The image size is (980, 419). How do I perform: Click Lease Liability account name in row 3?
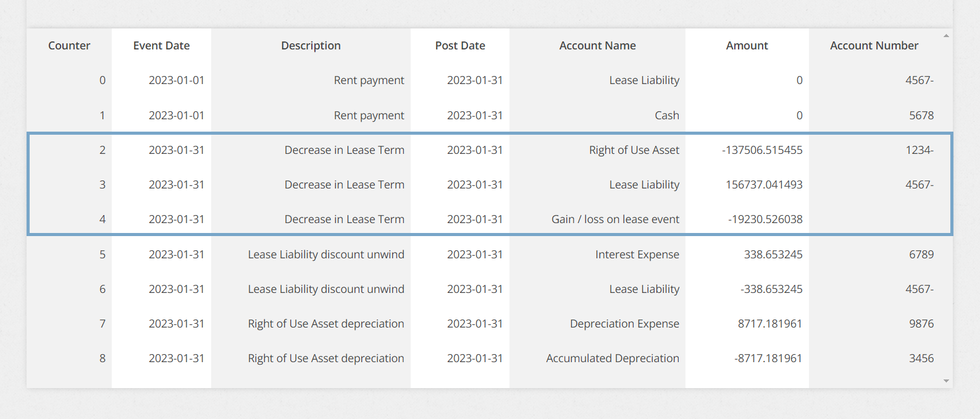click(x=644, y=185)
